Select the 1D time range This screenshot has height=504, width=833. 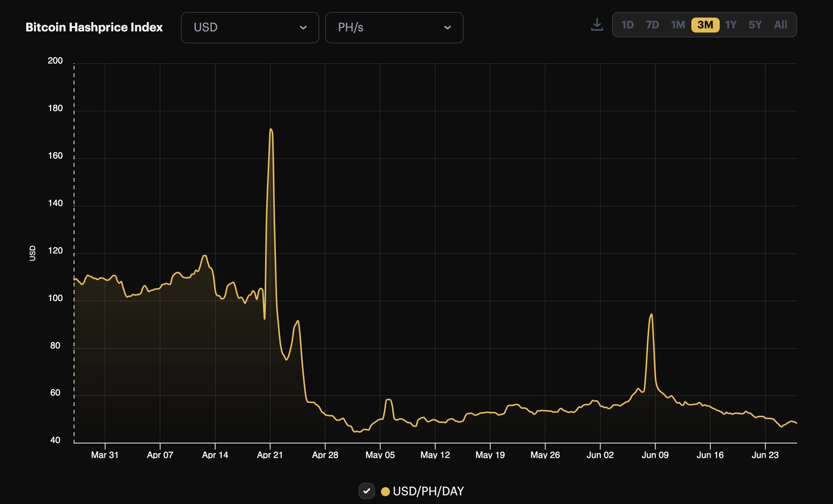click(627, 25)
